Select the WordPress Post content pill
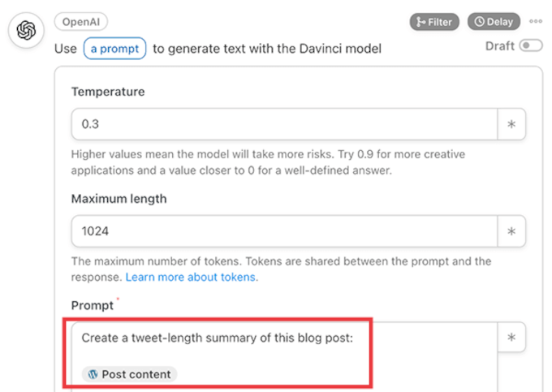552x392 pixels. coord(130,374)
